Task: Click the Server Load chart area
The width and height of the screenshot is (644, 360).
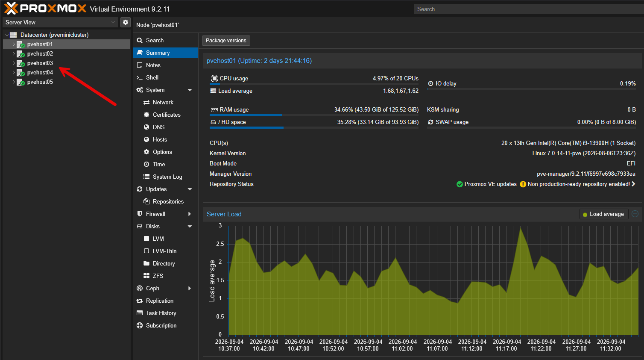Action: pos(433,280)
